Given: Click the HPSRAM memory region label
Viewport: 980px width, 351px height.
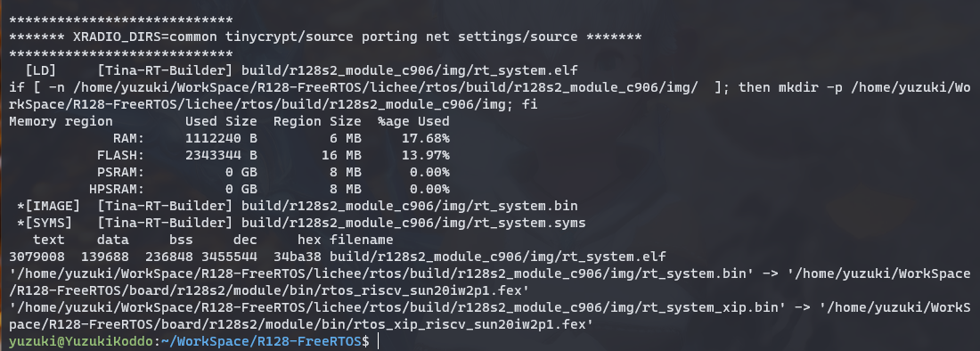Looking at the screenshot, I should pyautogui.click(x=118, y=189).
